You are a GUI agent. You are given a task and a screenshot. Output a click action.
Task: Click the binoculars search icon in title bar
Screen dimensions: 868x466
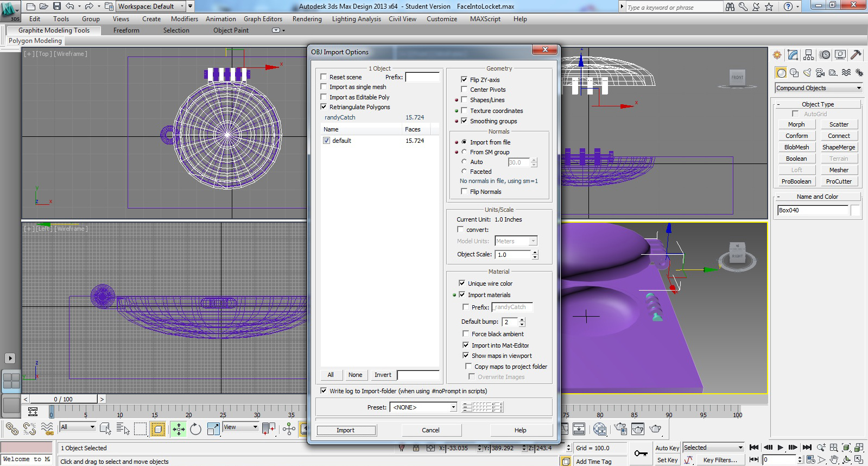[730, 7]
